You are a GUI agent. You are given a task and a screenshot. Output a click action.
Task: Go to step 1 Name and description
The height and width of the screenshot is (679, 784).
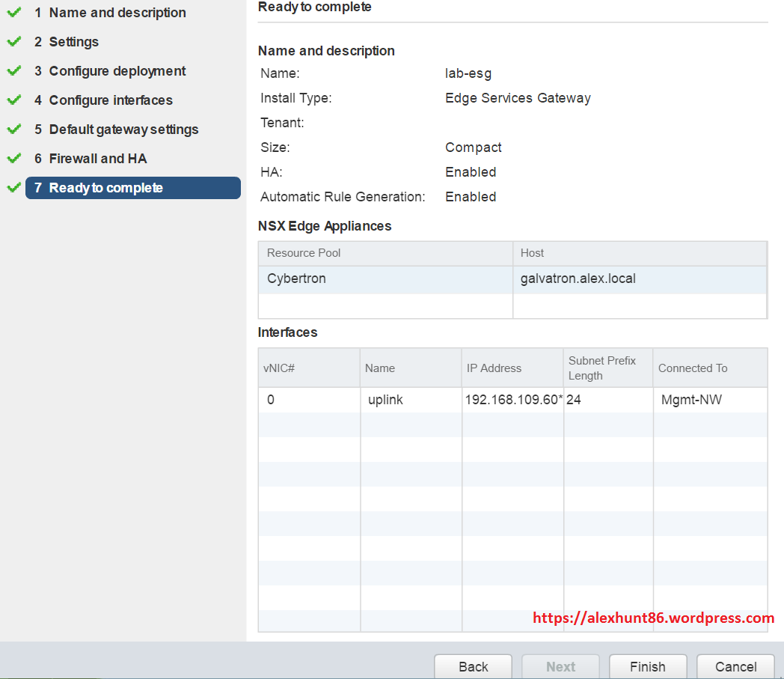point(117,13)
